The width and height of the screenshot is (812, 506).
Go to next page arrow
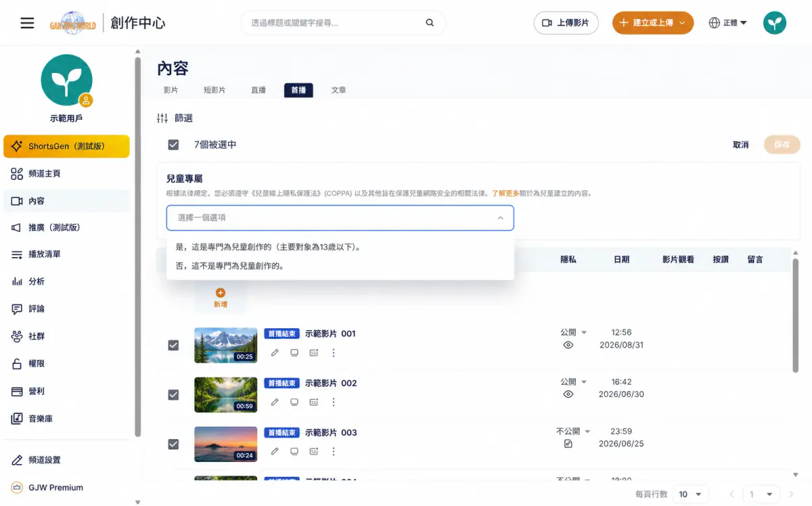click(791, 495)
